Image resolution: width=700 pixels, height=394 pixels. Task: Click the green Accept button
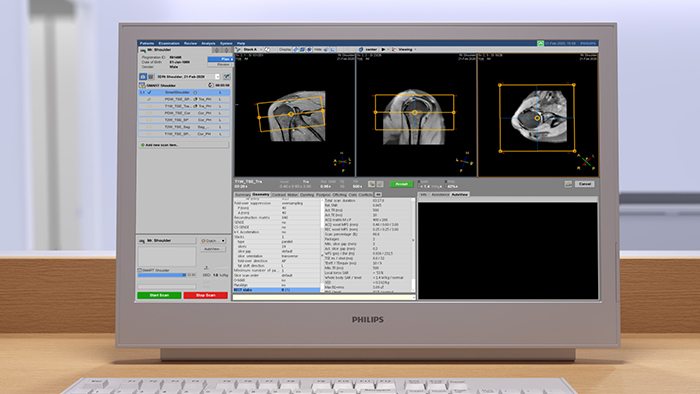click(x=401, y=184)
